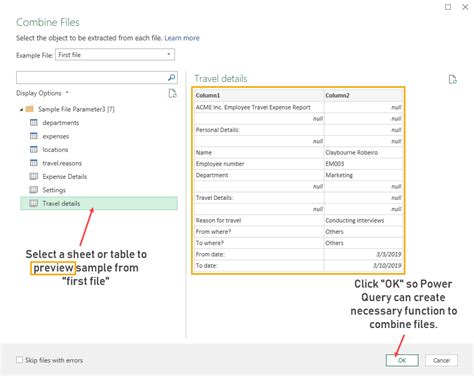
Task: Click the Cancel button
Action: [x=441, y=360]
